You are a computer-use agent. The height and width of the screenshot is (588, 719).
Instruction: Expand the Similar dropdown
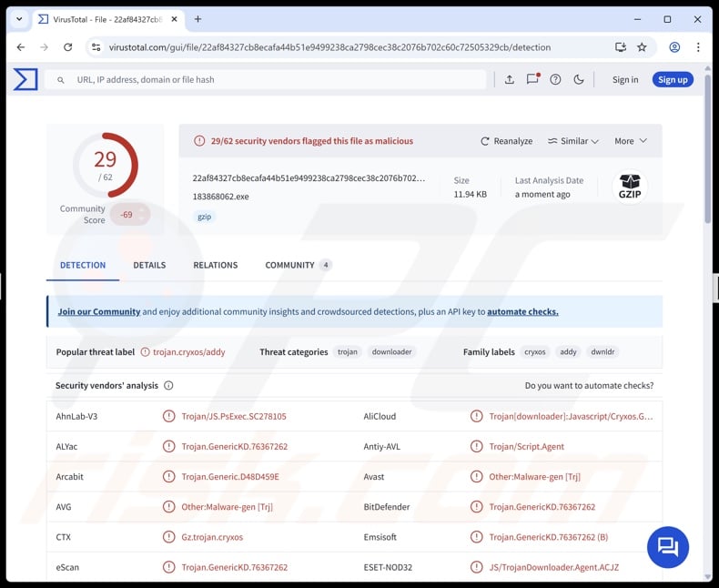573,141
